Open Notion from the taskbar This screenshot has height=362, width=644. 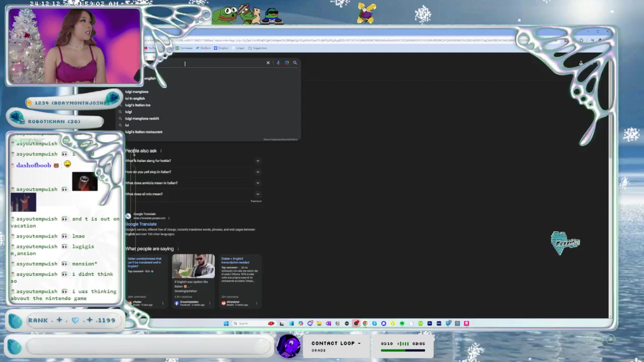pyautogui.click(x=338, y=323)
